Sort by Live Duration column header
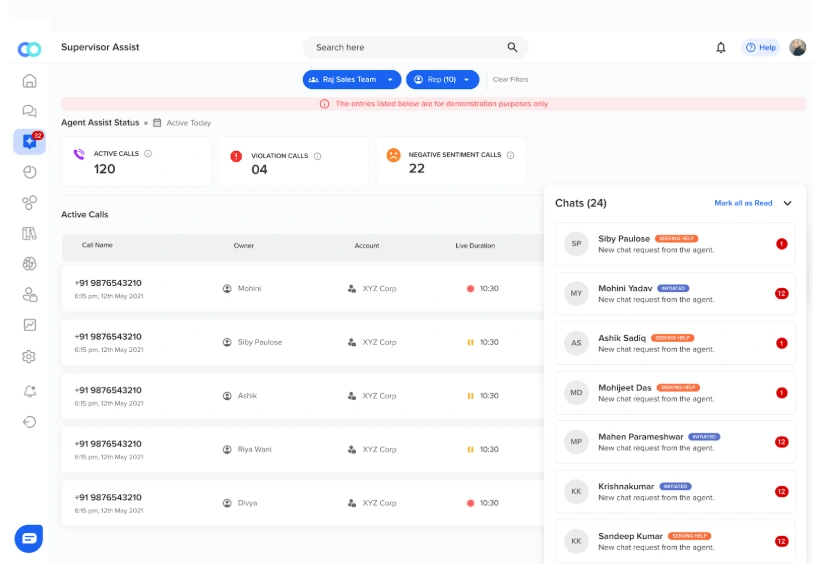 click(475, 246)
